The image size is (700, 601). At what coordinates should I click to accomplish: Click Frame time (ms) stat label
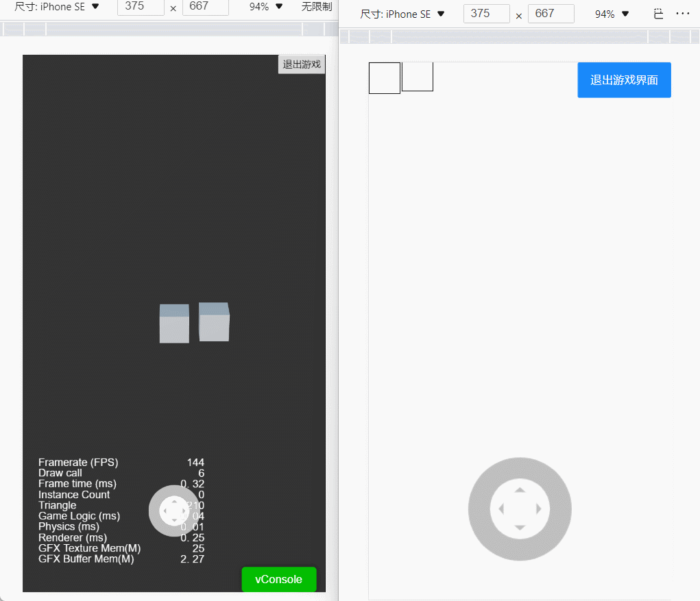pos(77,484)
